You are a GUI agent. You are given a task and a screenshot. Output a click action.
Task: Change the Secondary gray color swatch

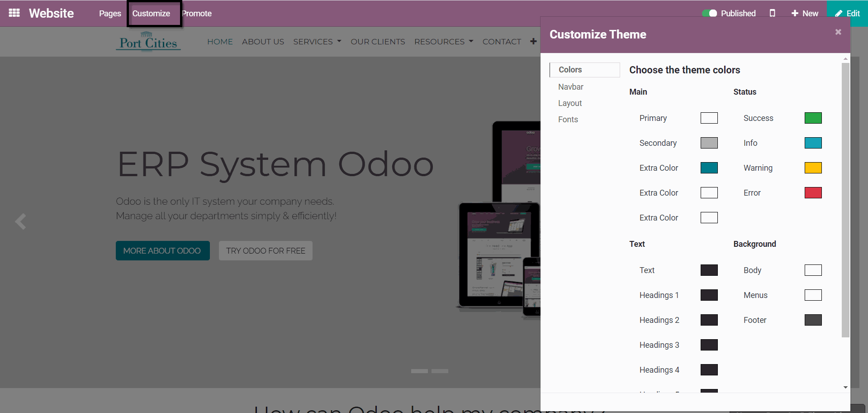(x=709, y=143)
